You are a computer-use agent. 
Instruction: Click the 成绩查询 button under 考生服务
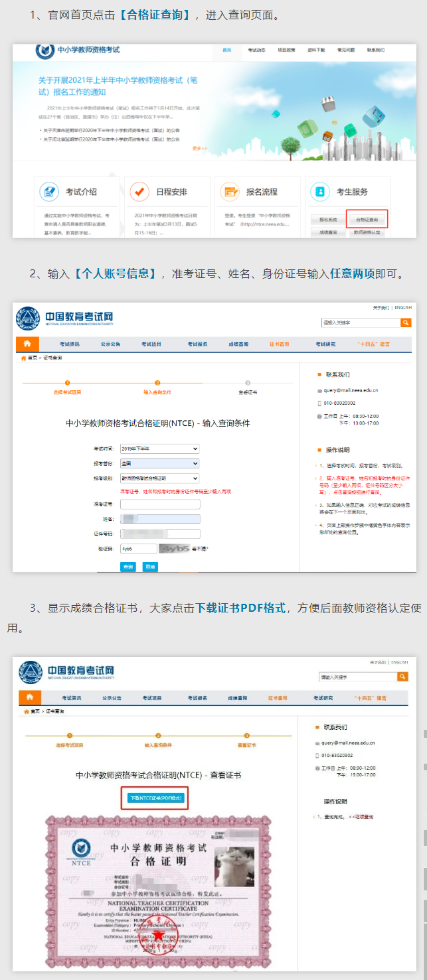pos(327,233)
